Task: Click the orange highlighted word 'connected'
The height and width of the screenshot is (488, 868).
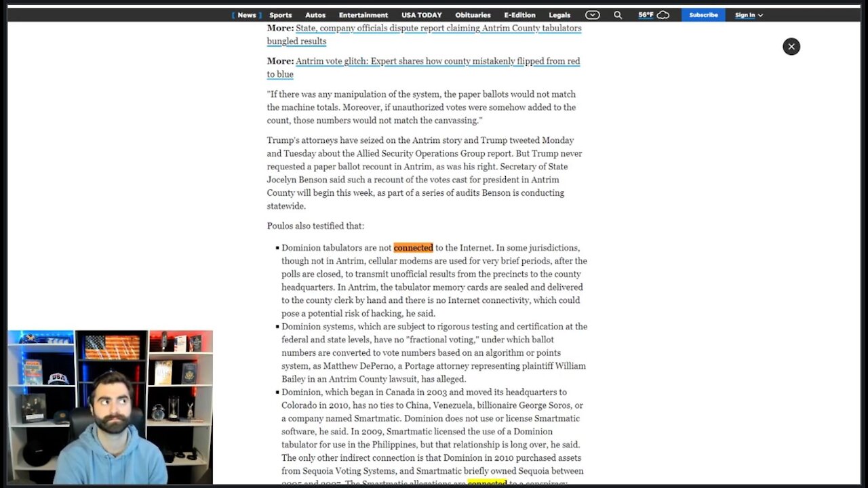Action: click(x=413, y=247)
